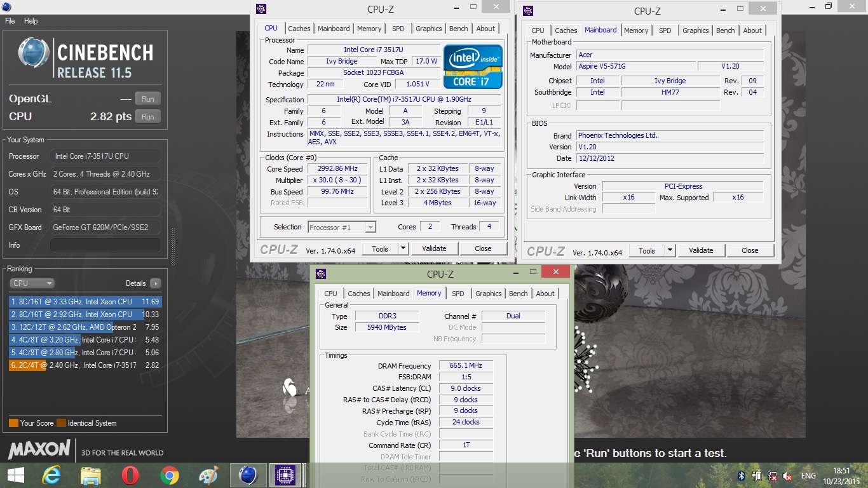Open the Windows Start button
The image size is (868, 488).
[16, 475]
